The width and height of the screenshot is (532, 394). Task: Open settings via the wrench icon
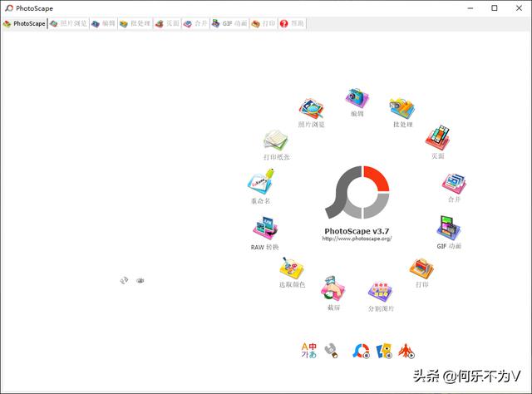tap(331, 351)
